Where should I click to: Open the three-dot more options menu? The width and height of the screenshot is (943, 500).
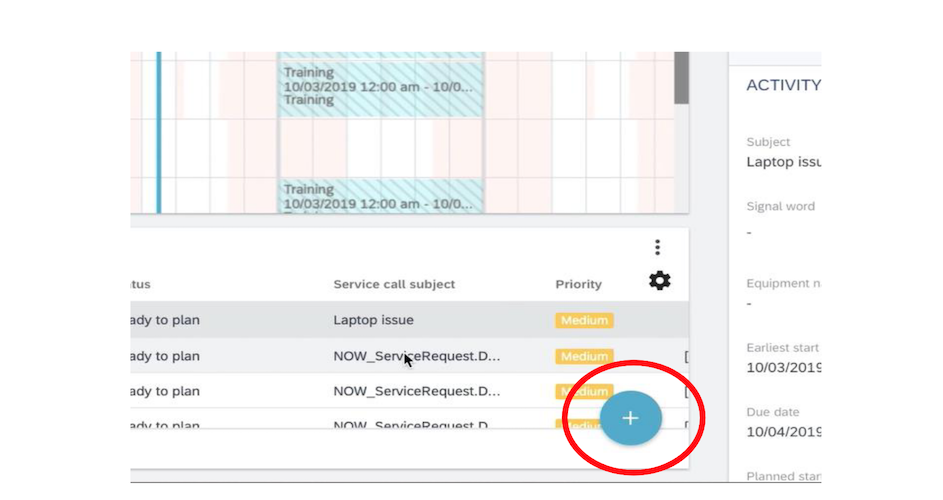point(657,247)
